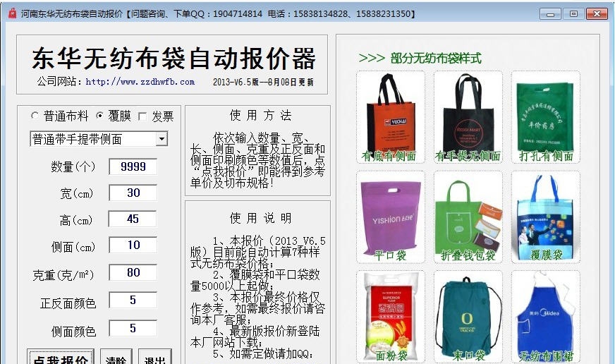Click the 束口袋 drawstring bag thumbnail
615x364 pixels.
pos(468,317)
